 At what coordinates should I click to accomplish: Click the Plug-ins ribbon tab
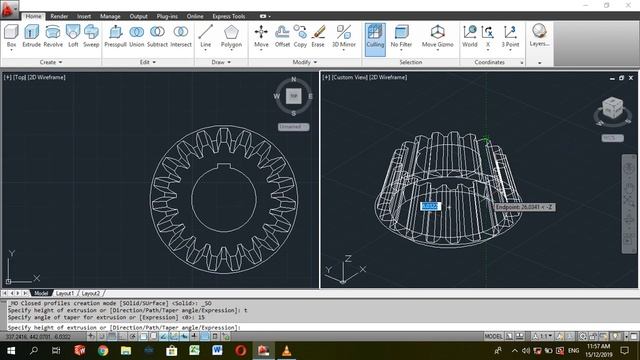167,16
